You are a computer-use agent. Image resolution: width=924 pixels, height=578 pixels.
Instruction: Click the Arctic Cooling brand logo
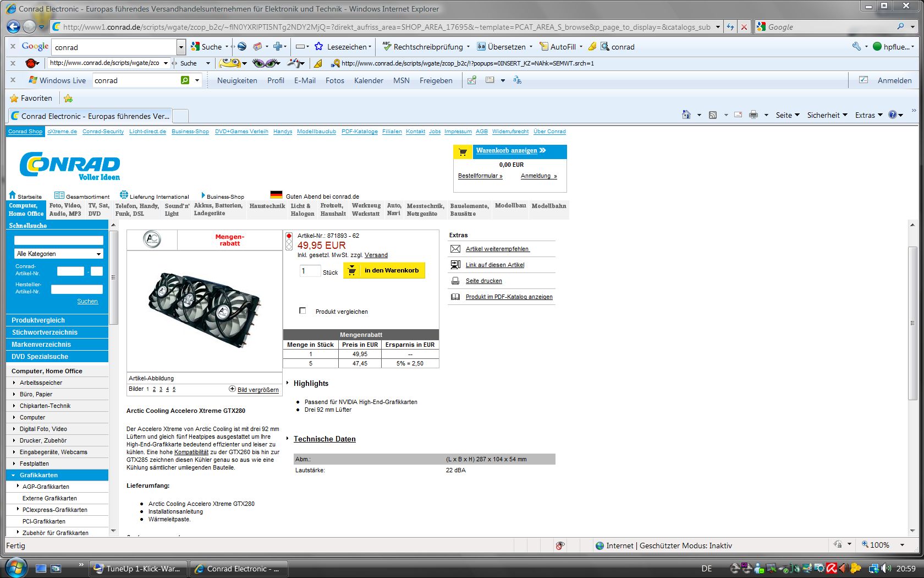152,239
